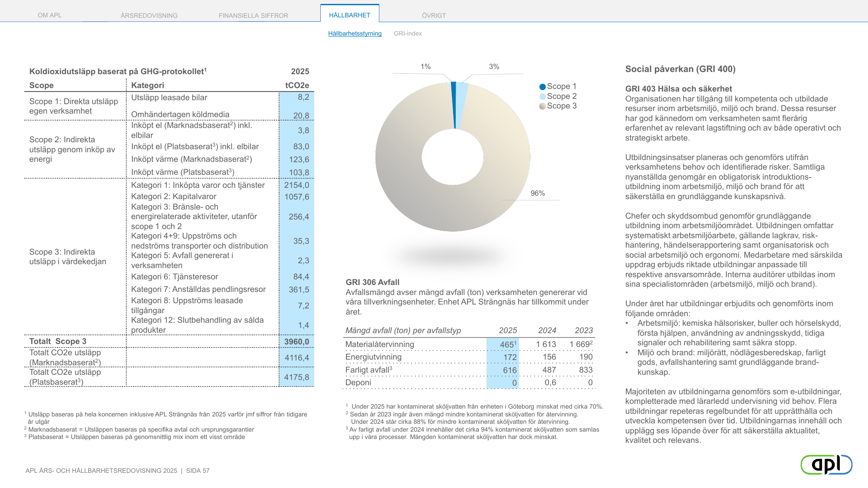Select the value 3960,0 for Totalt Scope 3
The height and width of the screenshot is (488, 868).
point(297,342)
